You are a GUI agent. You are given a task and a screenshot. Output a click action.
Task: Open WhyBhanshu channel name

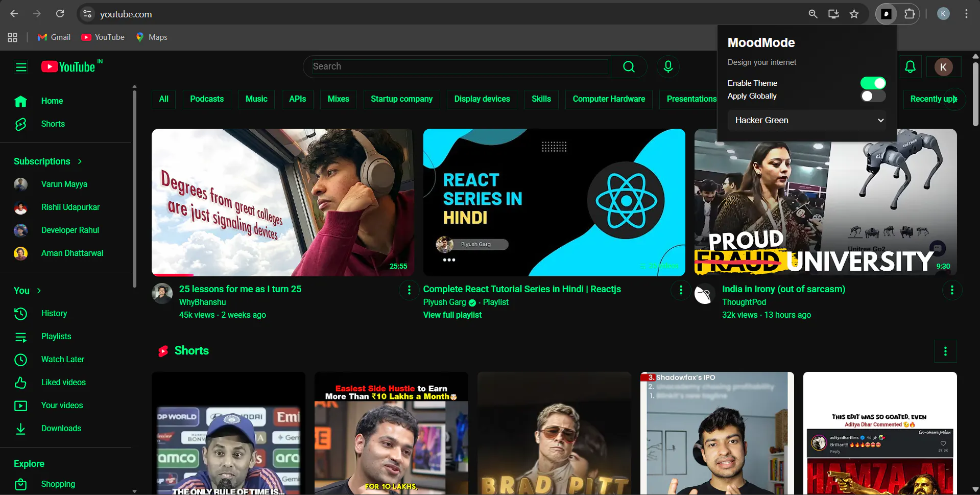[x=202, y=302]
